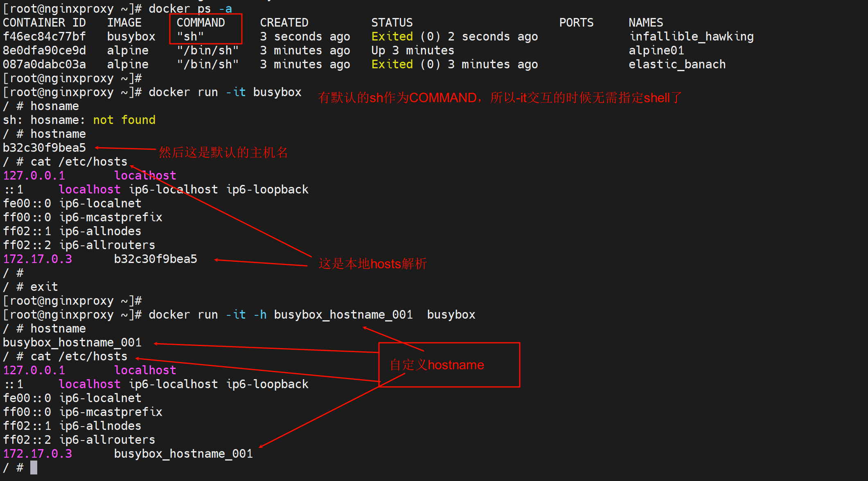This screenshot has height=481, width=868.
Task: Click the "这是本地hosts解析" annotation text
Action: pos(372,264)
